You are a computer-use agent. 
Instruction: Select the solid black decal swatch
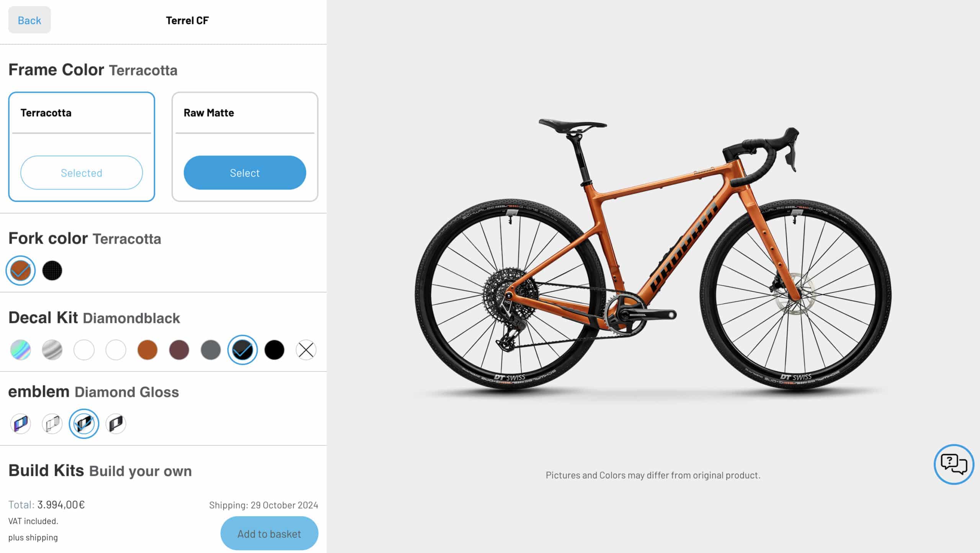[x=274, y=350]
